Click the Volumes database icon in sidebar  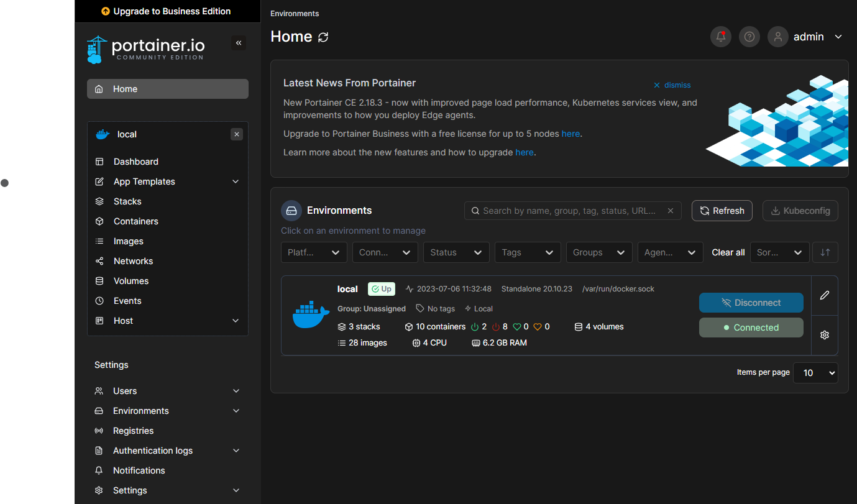(x=99, y=281)
